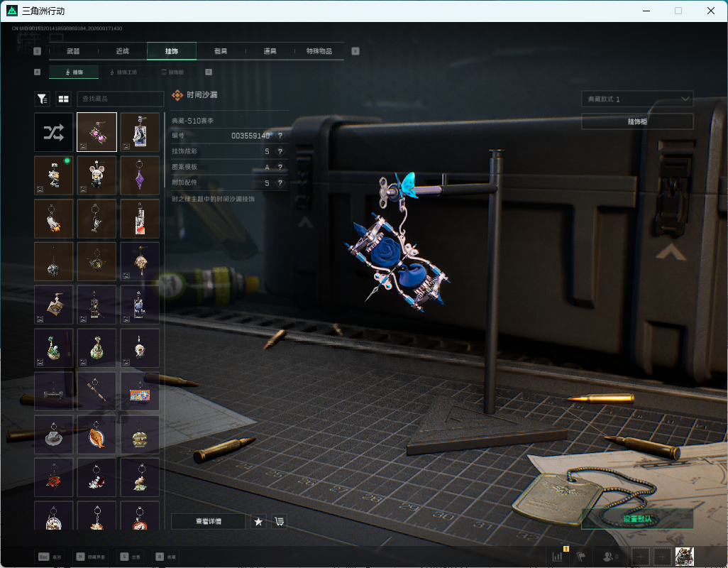Click the E key next category icon
728x568 pixels.
pyautogui.click(x=355, y=51)
